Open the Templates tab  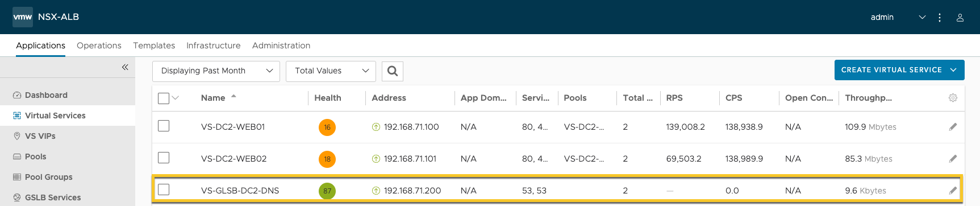tap(154, 46)
